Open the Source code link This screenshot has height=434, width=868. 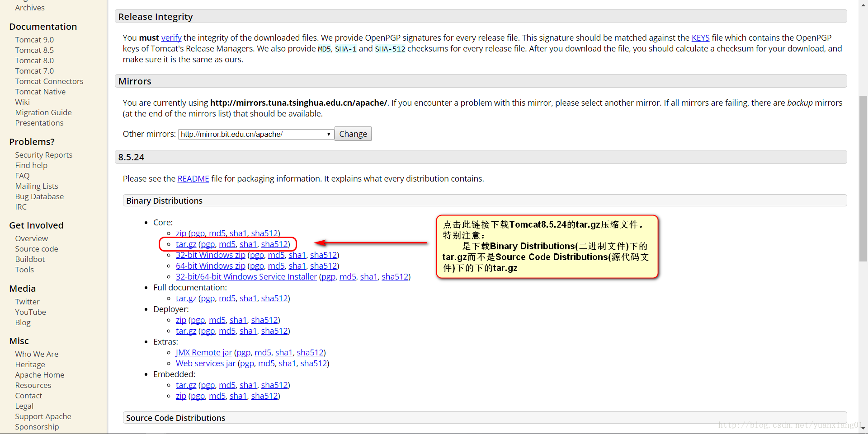(37, 249)
